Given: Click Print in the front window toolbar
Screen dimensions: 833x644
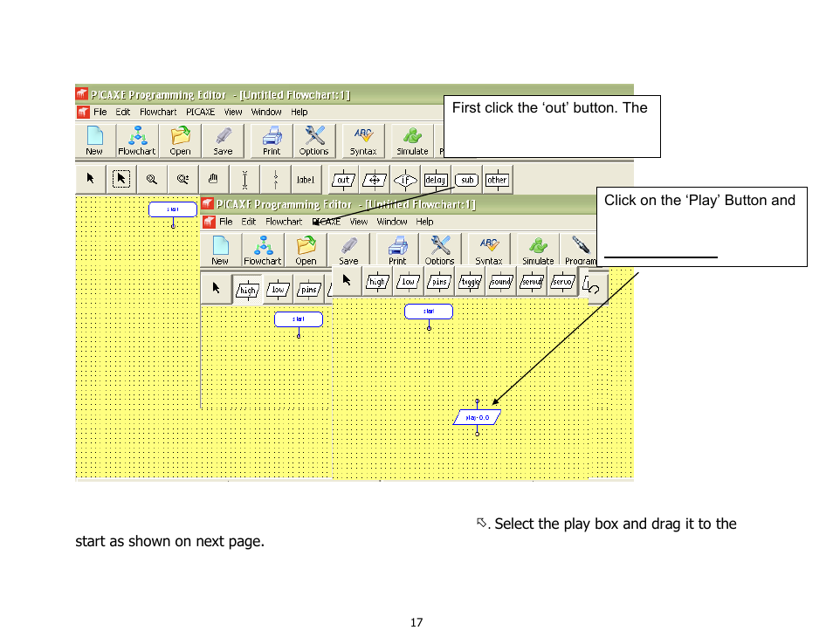Looking at the screenshot, I should tap(397, 250).
